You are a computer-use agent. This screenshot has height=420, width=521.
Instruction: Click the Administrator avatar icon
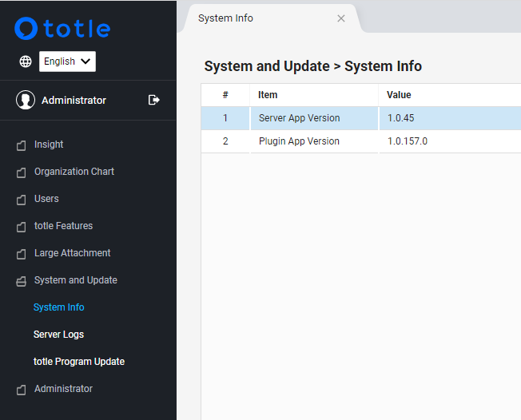point(26,100)
